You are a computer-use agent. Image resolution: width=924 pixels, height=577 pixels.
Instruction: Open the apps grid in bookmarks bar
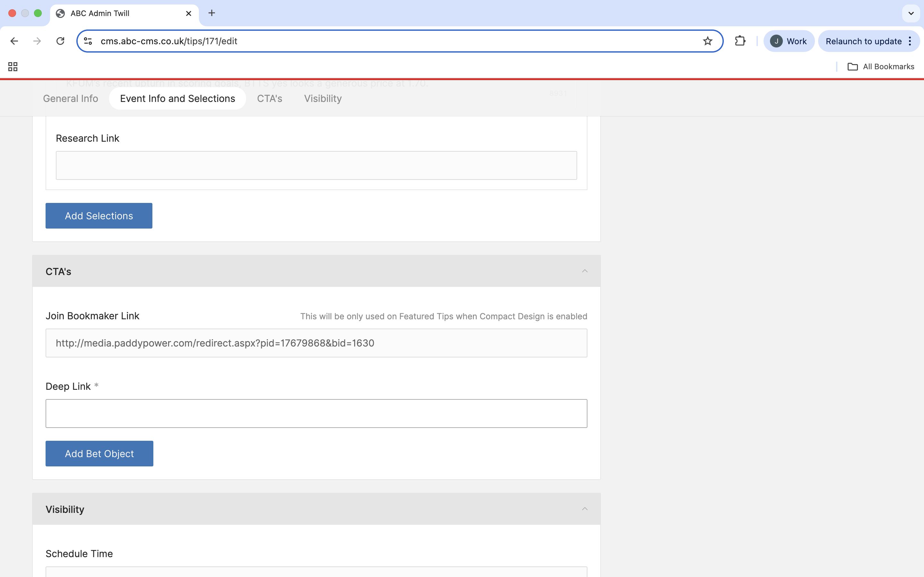click(x=13, y=67)
